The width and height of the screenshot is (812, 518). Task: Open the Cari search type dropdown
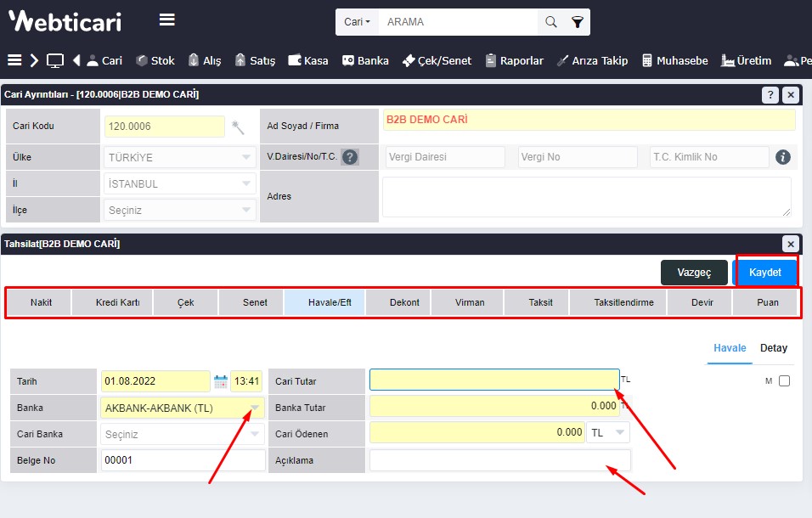357,22
